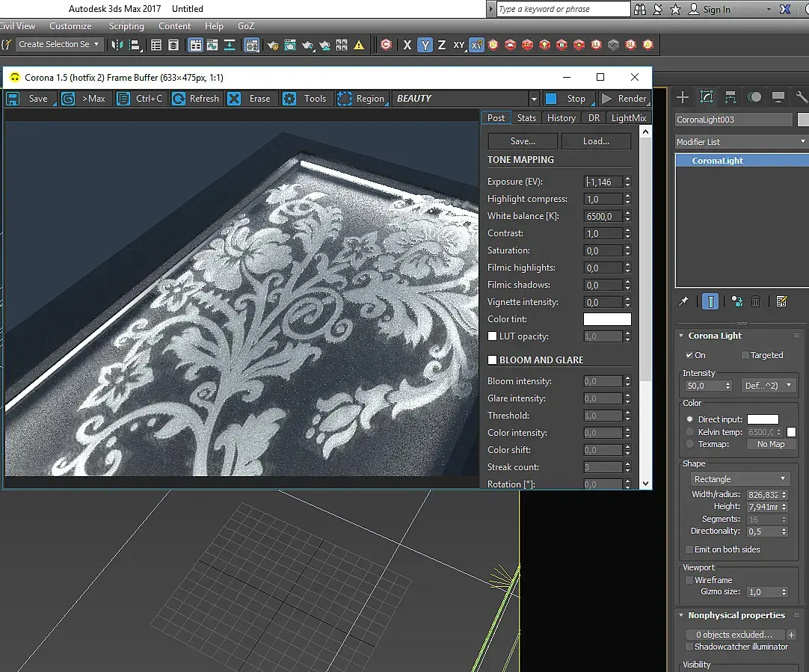Open the Utilities wrench panel icon

coord(802,97)
